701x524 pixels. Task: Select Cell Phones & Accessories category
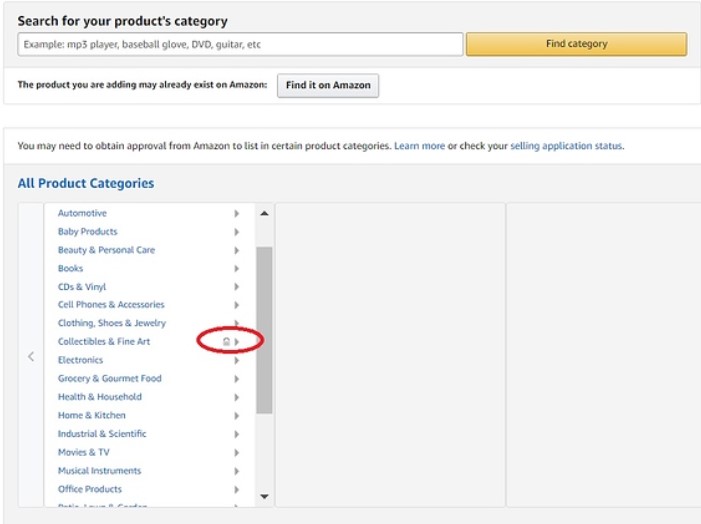pyautogui.click(x=111, y=304)
